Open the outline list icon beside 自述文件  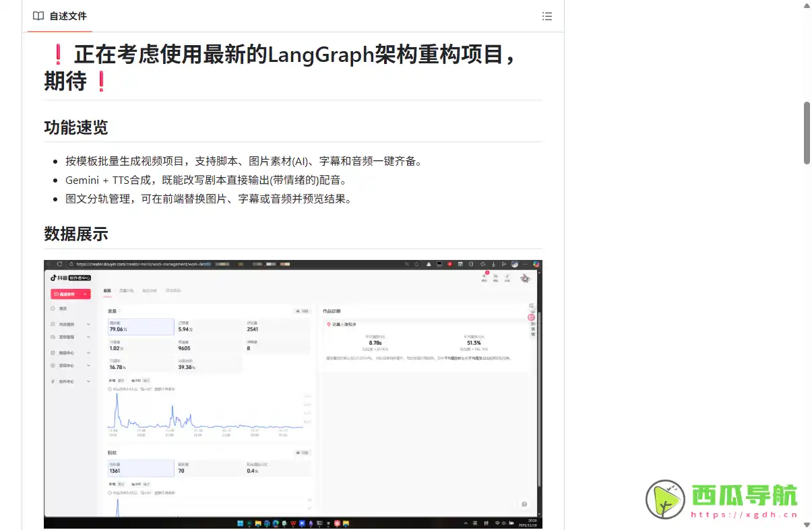[547, 16]
